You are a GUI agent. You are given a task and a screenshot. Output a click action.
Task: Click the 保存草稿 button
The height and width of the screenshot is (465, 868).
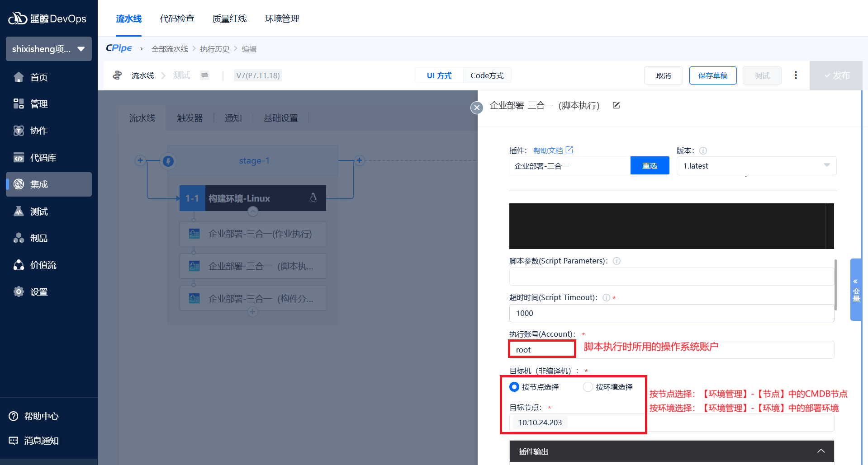coord(712,75)
